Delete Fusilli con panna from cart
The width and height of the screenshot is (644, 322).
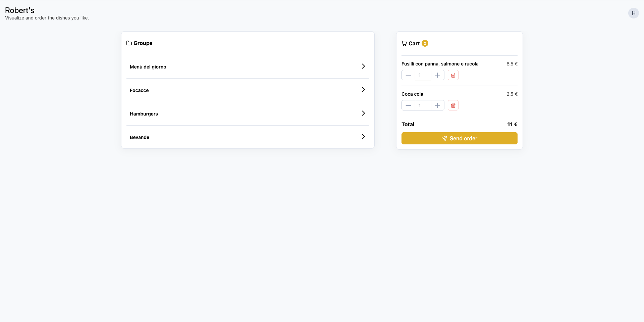(x=453, y=75)
